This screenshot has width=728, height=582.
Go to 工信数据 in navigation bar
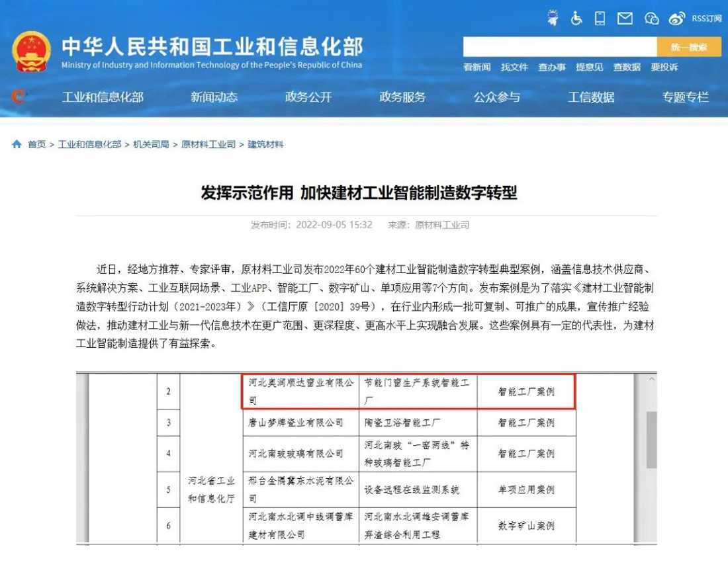(591, 97)
